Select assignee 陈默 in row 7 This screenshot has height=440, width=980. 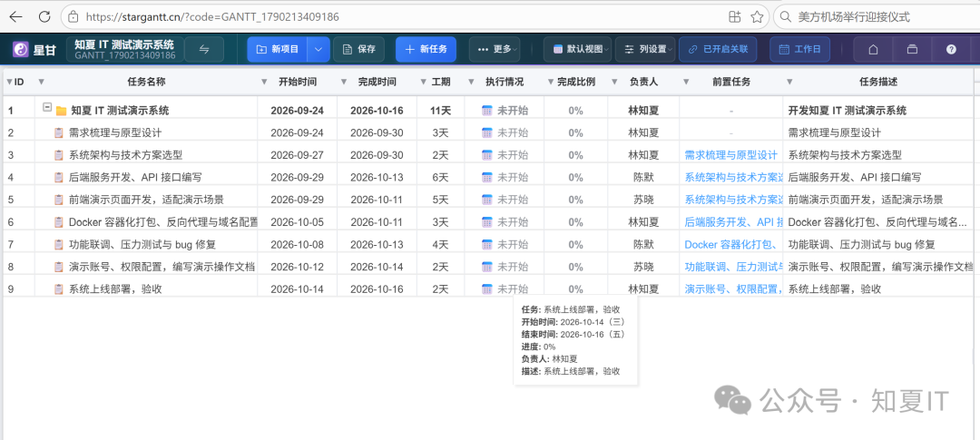coord(643,244)
